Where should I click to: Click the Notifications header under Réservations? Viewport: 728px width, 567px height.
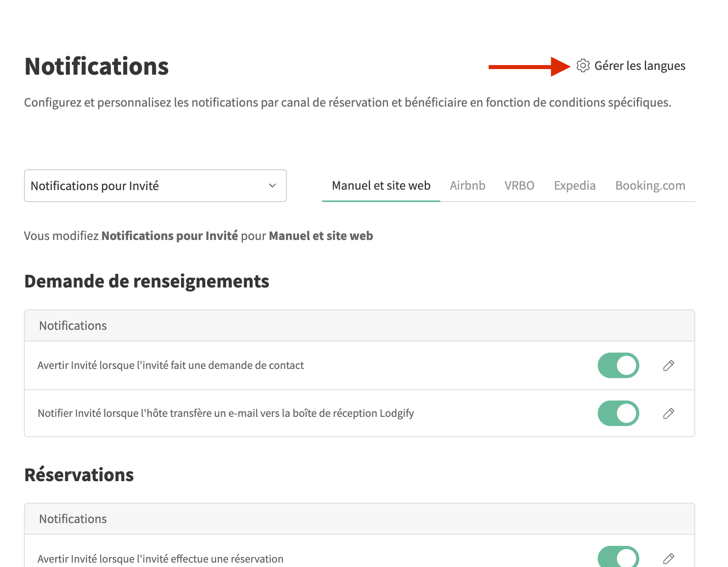73,519
